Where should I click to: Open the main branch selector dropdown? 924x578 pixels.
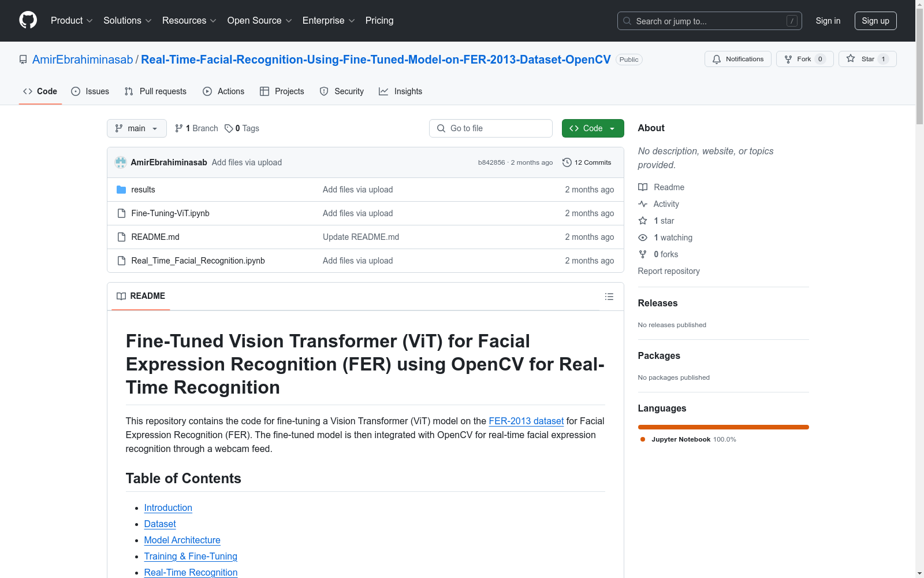(x=137, y=128)
